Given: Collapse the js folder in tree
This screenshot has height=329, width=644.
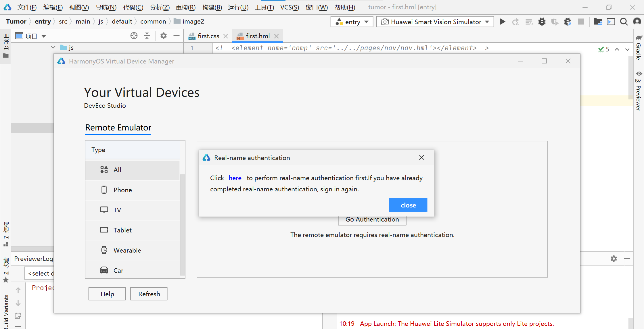Looking at the screenshot, I should [53, 47].
